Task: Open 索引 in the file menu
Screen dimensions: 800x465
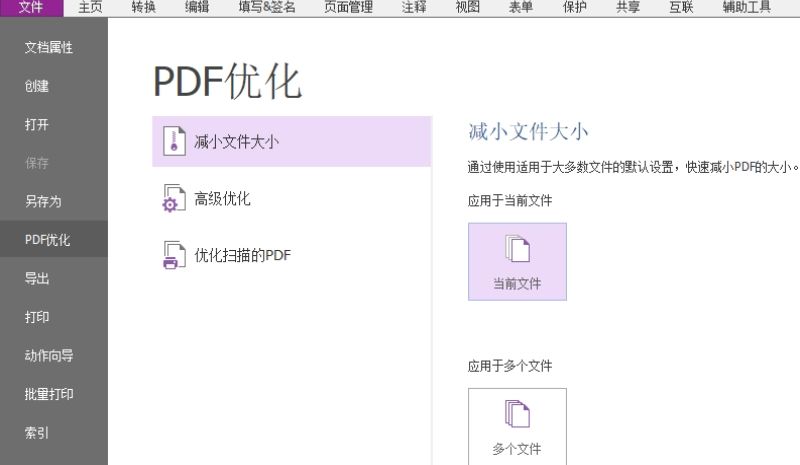Action: 37,433
